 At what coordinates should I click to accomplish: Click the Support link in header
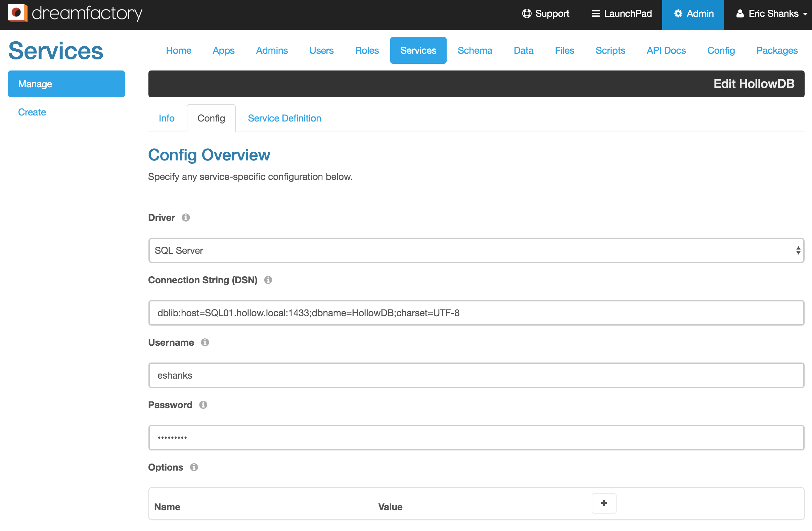point(546,14)
